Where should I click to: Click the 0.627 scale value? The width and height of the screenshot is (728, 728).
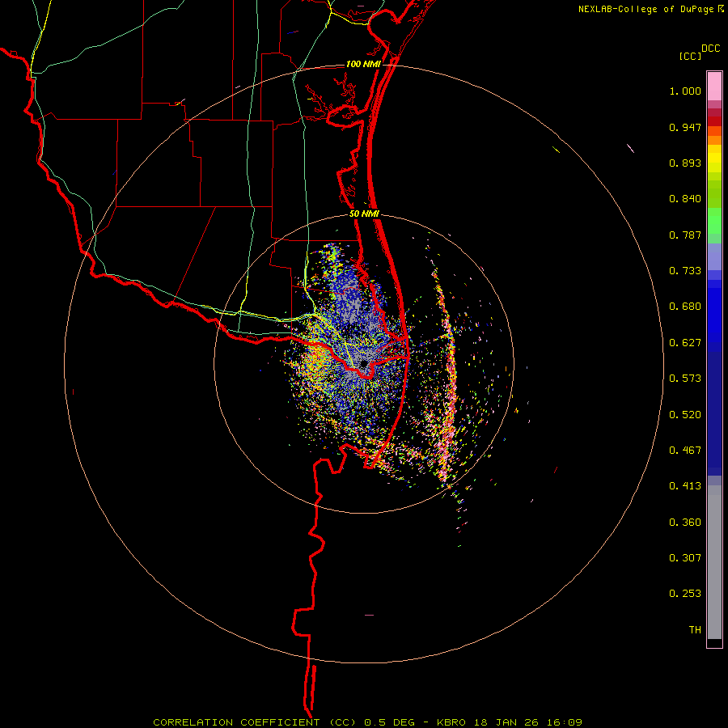click(685, 343)
